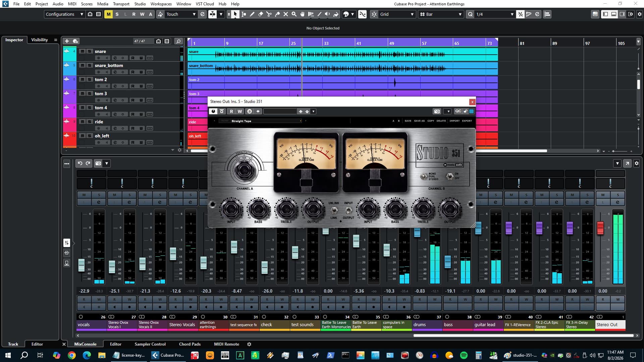Click the Stereo Out red fader
The image size is (644, 362).
pos(600,228)
